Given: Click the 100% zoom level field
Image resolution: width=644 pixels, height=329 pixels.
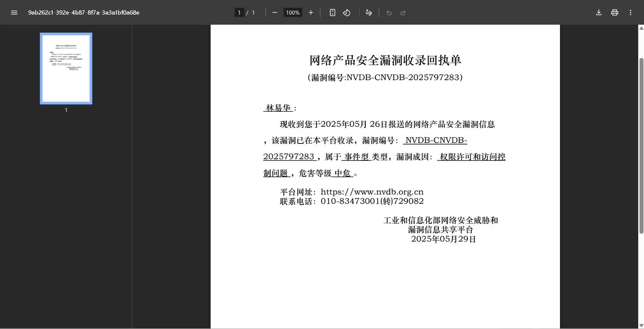Looking at the screenshot, I should 292,12.
